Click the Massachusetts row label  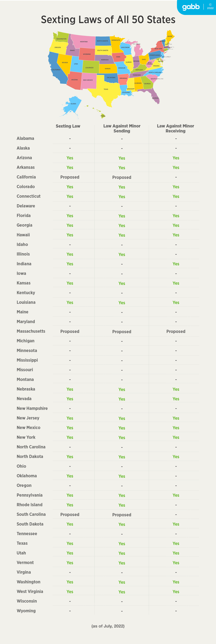pyautogui.click(x=31, y=331)
